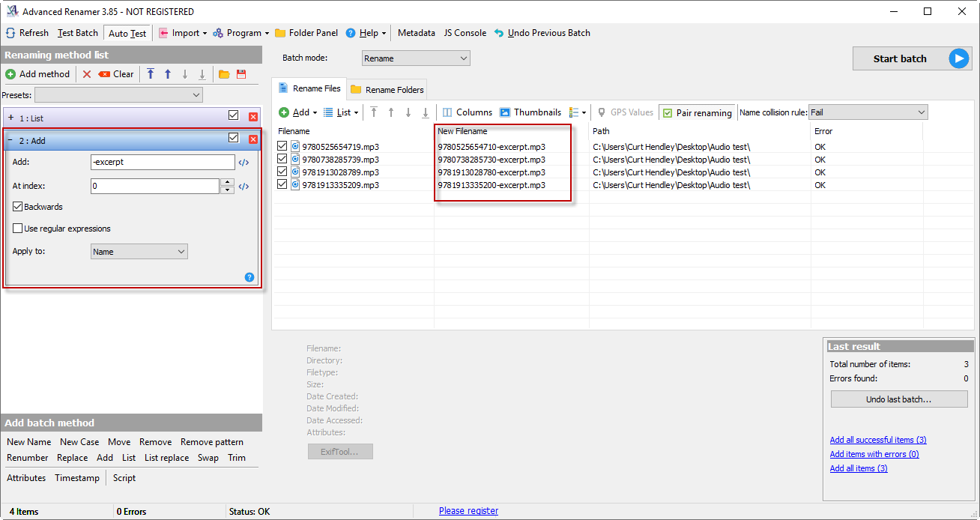This screenshot has height=520, width=980.
Task: Open the Batch mode dropdown
Action: point(416,58)
